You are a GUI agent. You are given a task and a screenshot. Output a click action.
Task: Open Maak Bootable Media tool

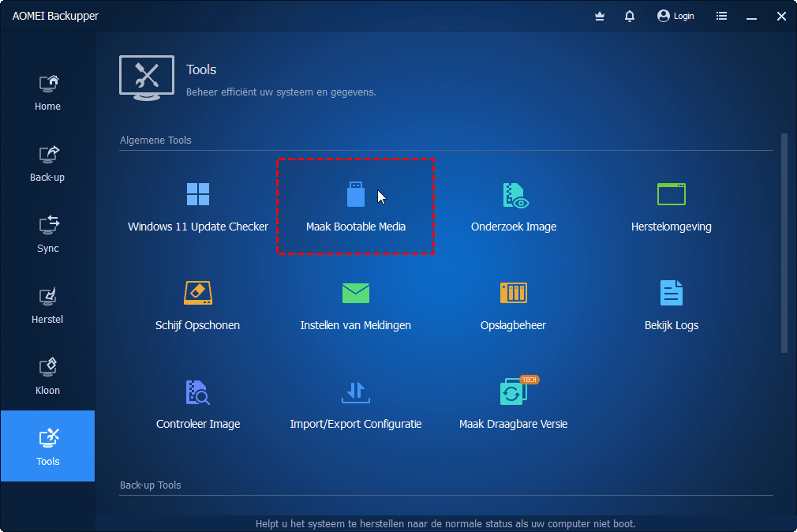[x=355, y=207]
